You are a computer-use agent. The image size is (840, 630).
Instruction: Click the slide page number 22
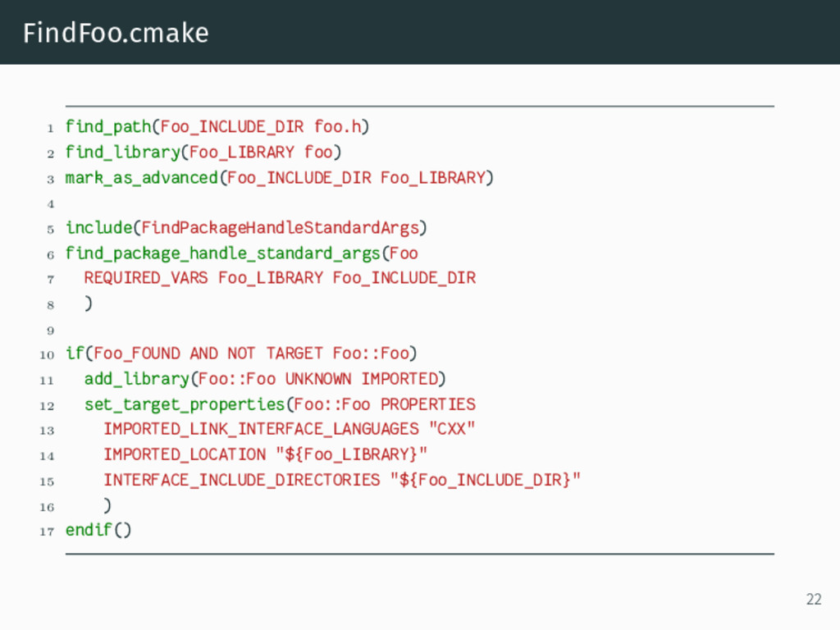[814, 599]
